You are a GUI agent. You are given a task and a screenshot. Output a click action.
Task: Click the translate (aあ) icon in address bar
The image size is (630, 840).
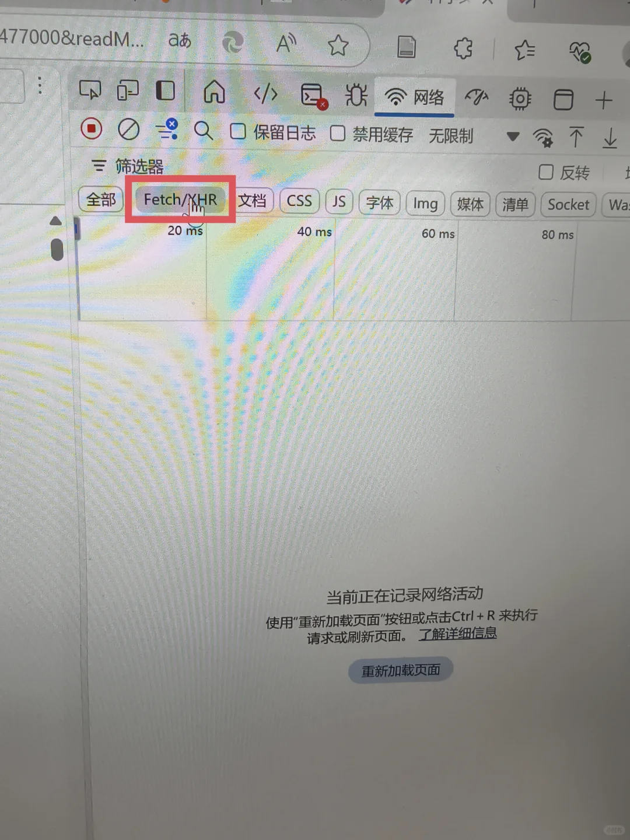coord(180,40)
